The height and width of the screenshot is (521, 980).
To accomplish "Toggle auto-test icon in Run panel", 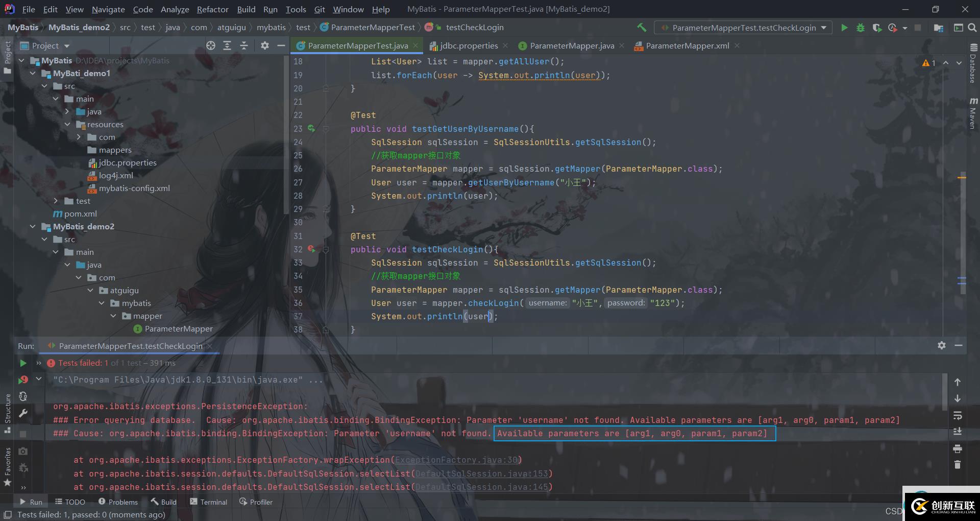I will click(x=23, y=396).
